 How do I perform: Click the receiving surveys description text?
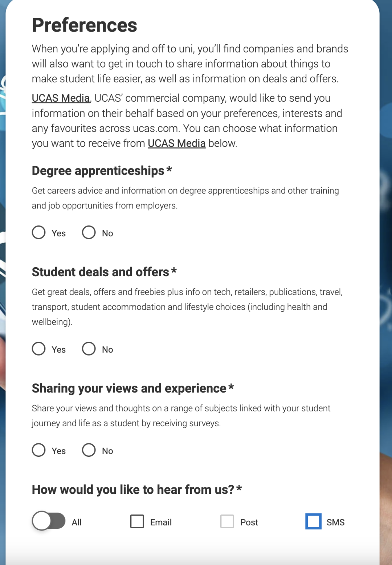(181, 416)
